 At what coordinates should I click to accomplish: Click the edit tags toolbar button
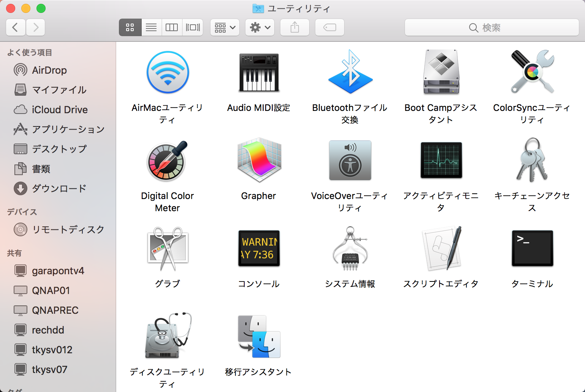point(330,27)
